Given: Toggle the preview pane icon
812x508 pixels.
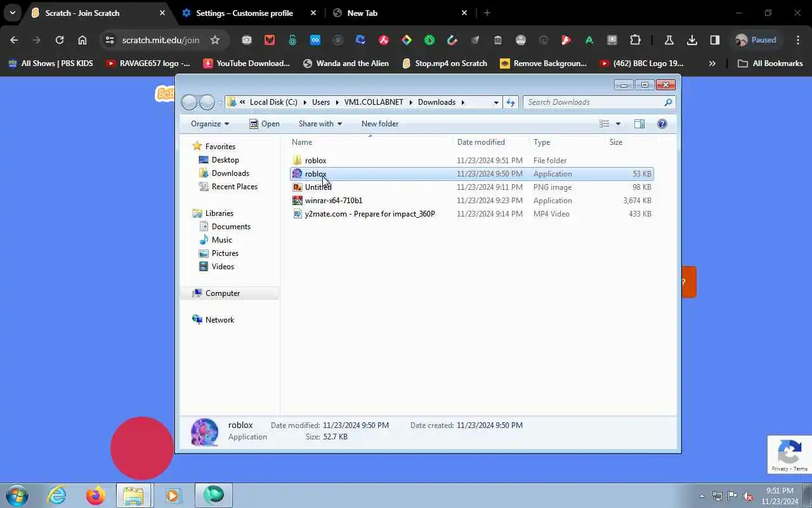Looking at the screenshot, I should tap(639, 124).
